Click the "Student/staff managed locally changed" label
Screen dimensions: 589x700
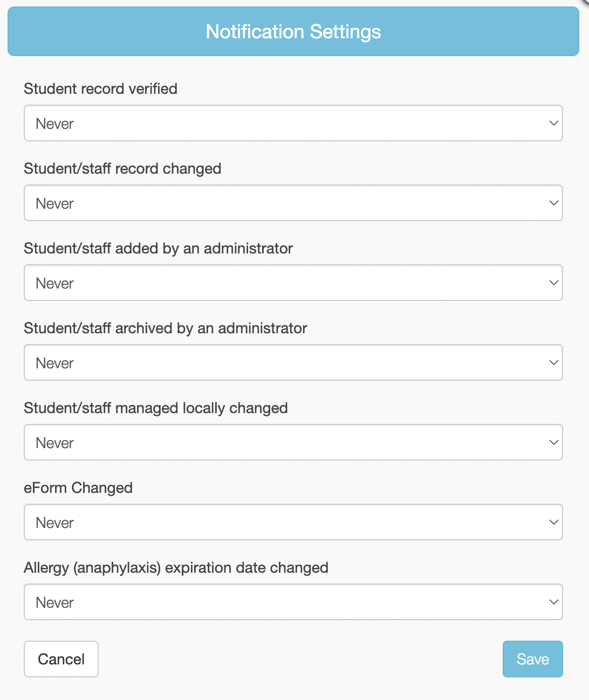[156, 408]
